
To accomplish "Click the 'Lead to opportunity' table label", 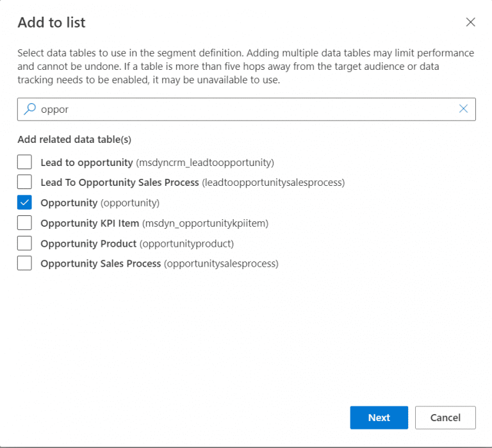I will (157, 162).
